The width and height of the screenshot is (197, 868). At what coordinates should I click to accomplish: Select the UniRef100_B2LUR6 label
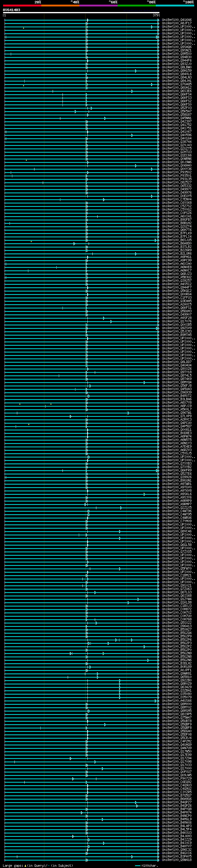(177, 254)
